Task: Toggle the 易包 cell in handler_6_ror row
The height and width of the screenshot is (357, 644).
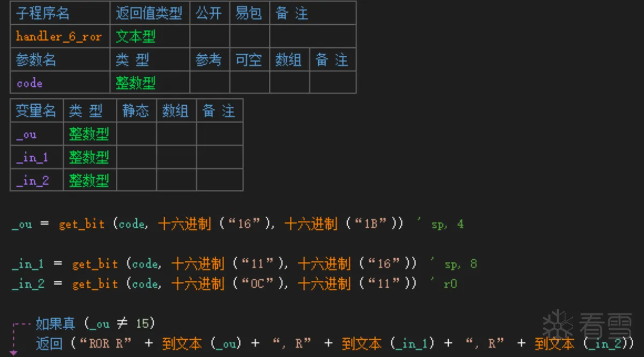Action: click(250, 37)
